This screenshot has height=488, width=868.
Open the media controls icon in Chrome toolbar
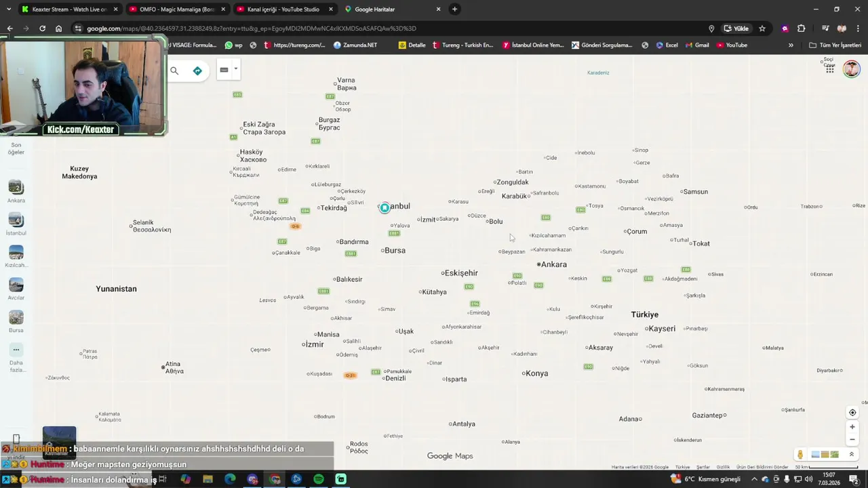[x=825, y=28]
